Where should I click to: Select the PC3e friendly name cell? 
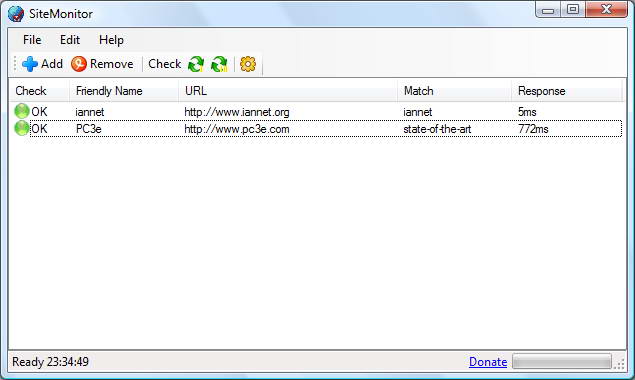point(89,129)
